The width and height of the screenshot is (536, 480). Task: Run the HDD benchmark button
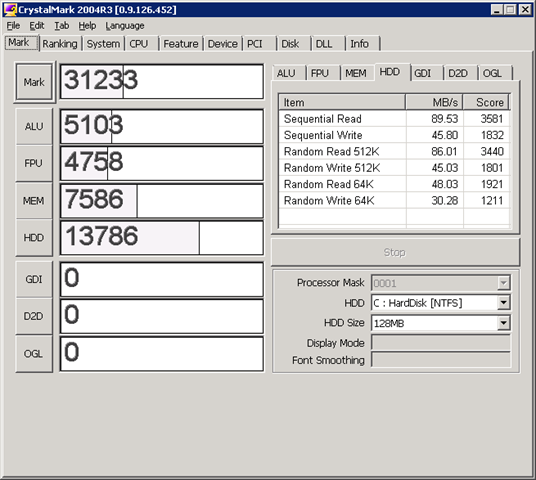pos(34,238)
